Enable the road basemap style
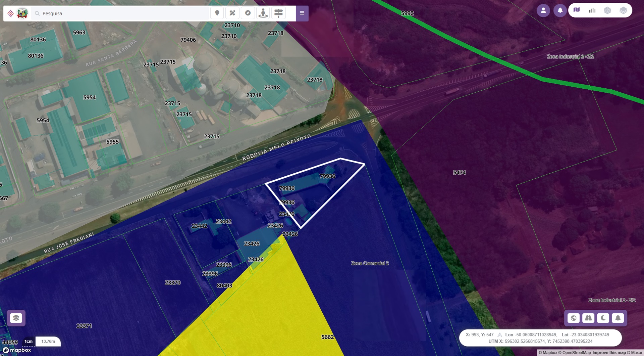 coord(588,318)
